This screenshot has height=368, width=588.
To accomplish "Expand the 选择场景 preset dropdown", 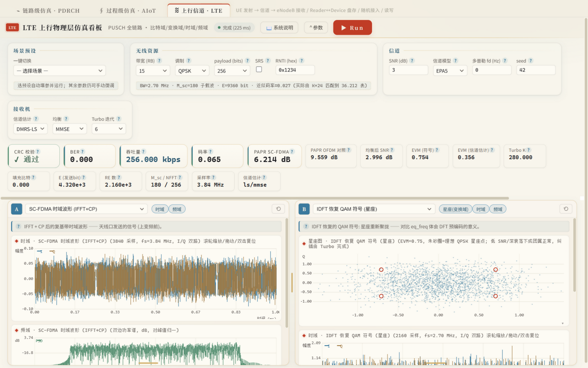I will click(x=60, y=71).
